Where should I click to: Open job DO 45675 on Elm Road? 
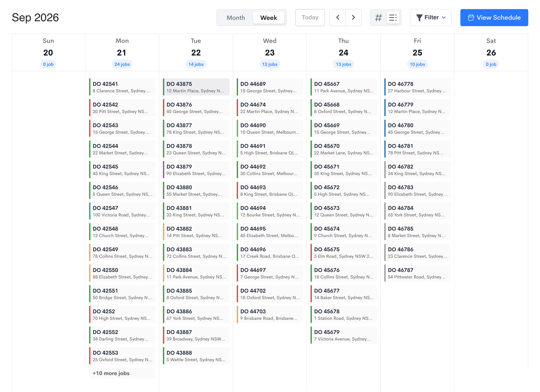pyautogui.click(x=344, y=252)
